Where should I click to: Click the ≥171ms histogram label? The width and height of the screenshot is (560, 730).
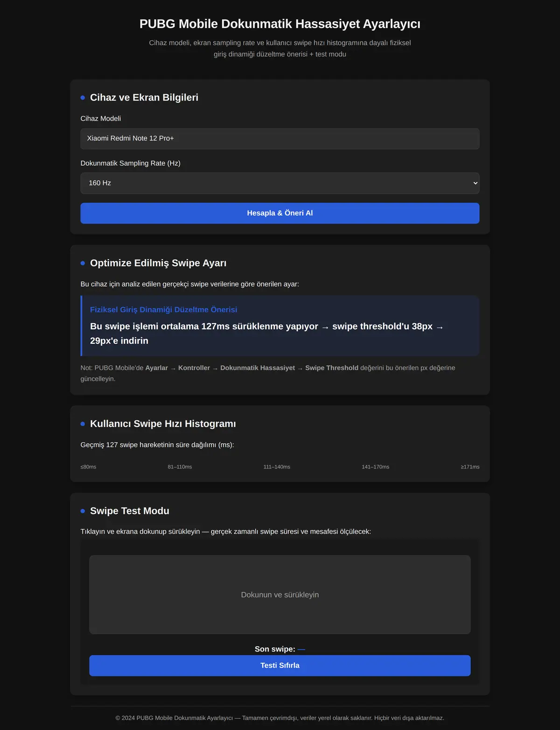(x=470, y=467)
